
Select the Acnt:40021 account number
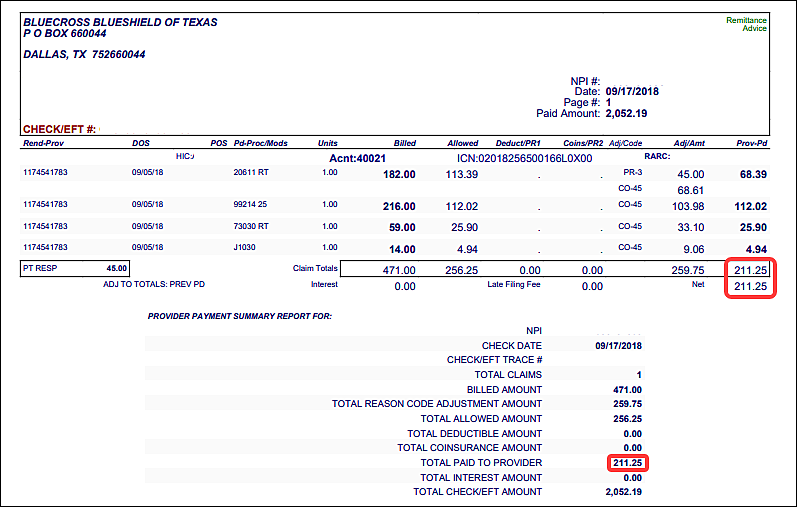pyautogui.click(x=357, y=158)
